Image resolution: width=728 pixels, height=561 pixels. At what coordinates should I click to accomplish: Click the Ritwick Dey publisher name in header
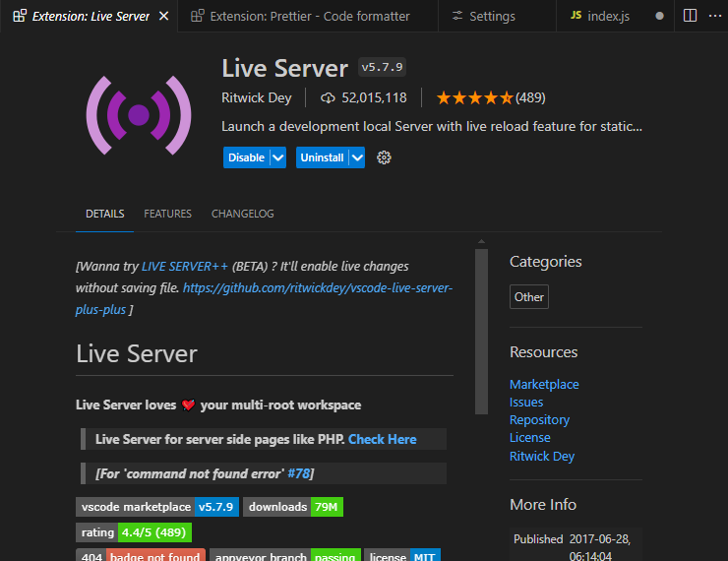257,98
